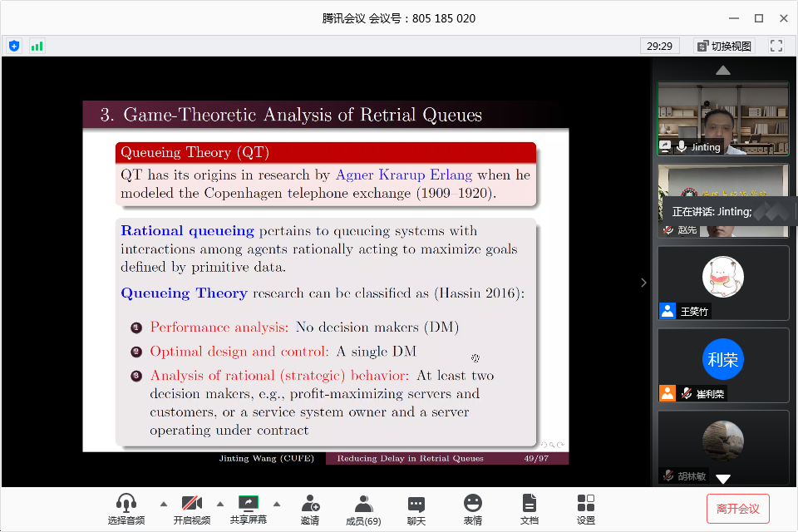The image size is (798, 532).
Task: Open 成员(69) member list
Action: [363, 509]
